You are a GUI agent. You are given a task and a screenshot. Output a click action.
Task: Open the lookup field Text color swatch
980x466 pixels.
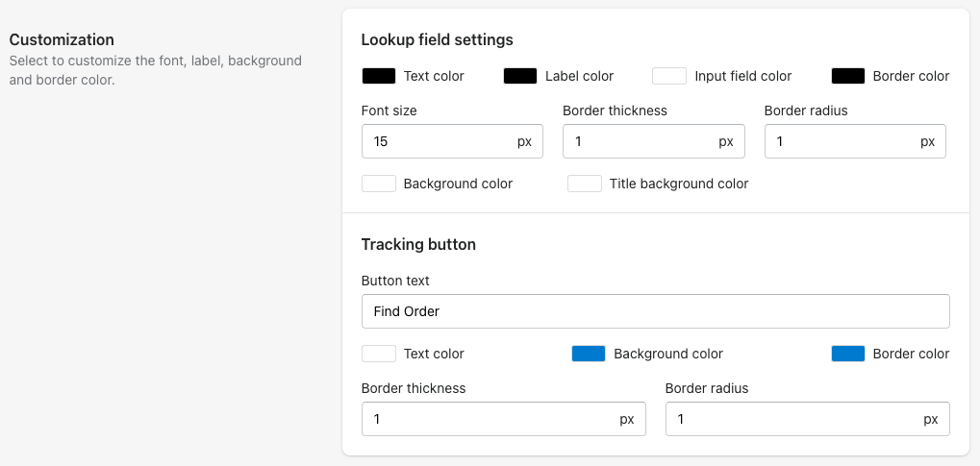point(379,76)
